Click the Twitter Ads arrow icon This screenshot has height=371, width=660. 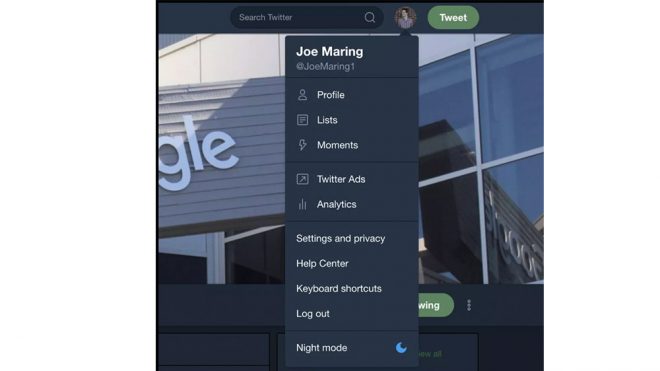302,179
